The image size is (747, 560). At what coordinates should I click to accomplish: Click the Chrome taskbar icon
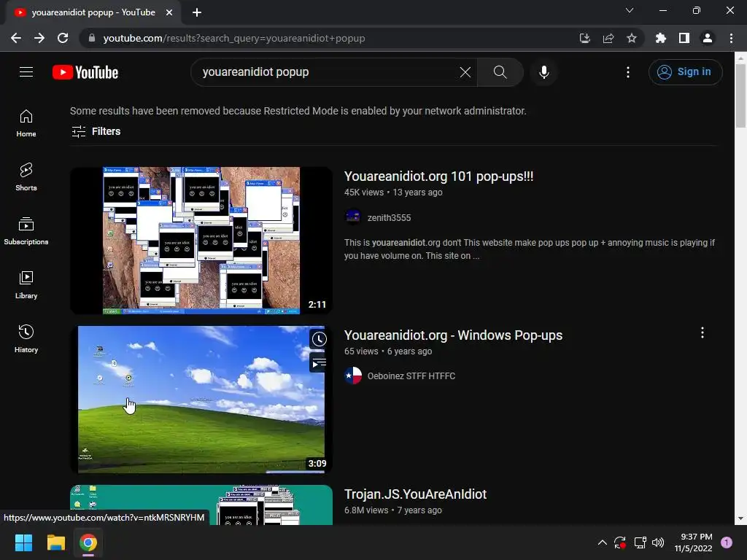coord(88,542)
